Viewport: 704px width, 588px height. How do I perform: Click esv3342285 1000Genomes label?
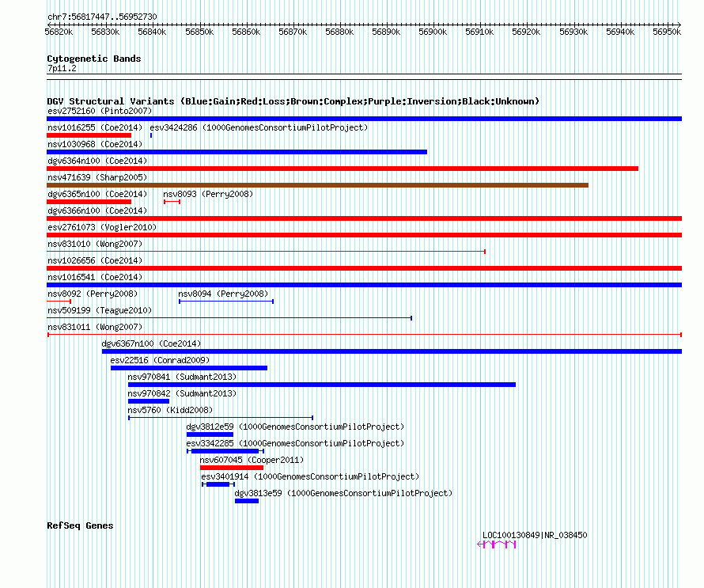click(x=295, y=443)
